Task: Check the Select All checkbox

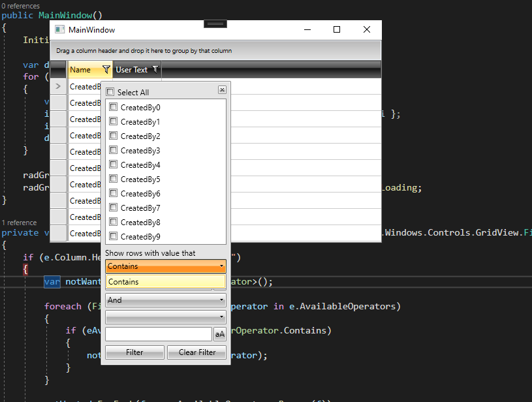Action: pos(110,93)
